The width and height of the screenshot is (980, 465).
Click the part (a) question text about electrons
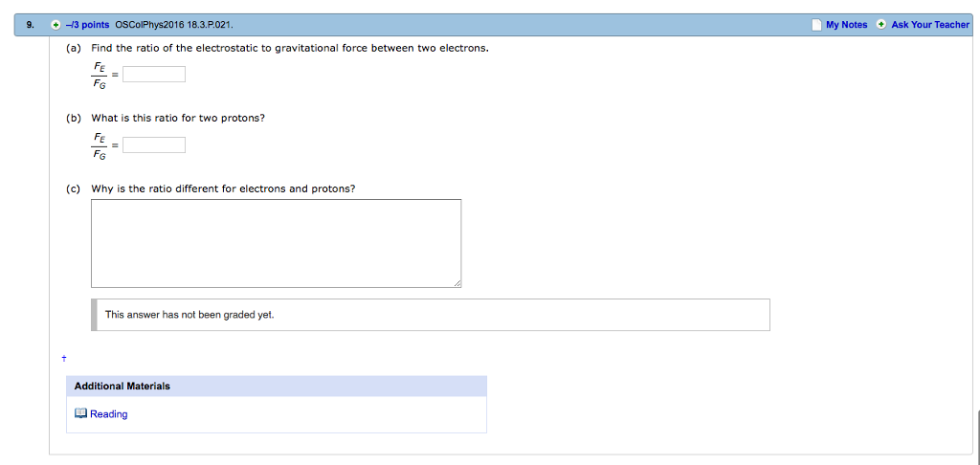pos(290,47)
